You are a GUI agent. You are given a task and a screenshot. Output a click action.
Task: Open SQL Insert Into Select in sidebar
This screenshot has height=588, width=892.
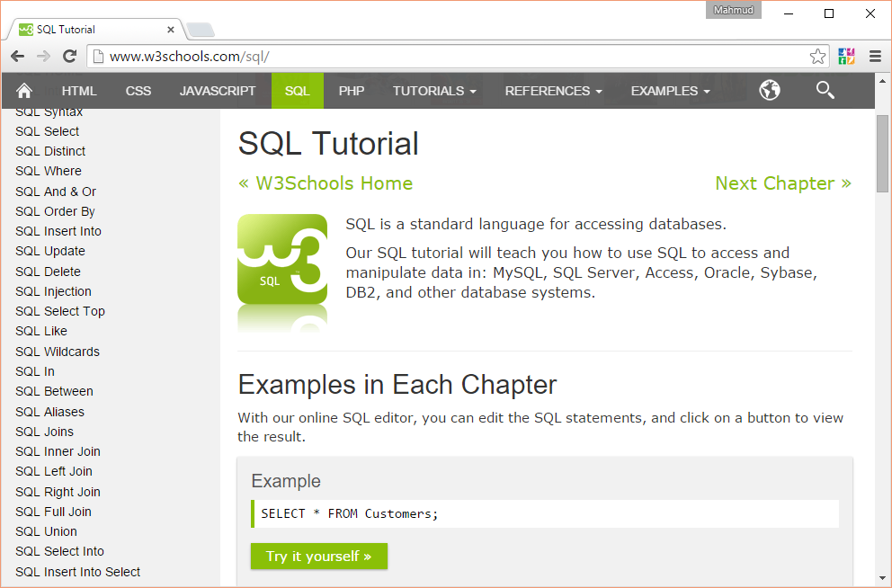tap(78, 572)
